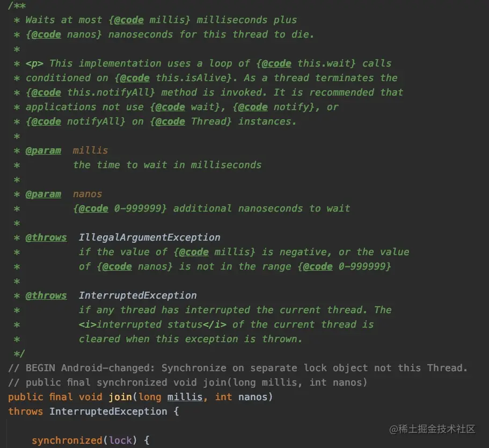This screenshot has width=489, height=448.
Task: Click the synchronized keyword
Action: point(67,440)
